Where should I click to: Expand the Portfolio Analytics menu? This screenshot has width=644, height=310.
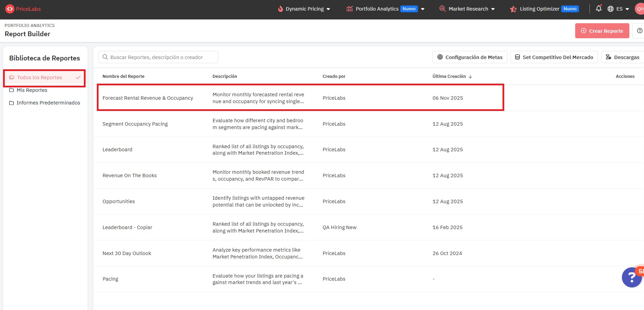422,9
